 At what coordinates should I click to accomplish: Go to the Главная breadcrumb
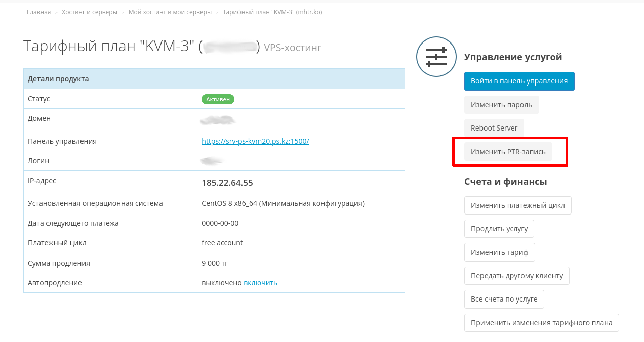(38, 12)
